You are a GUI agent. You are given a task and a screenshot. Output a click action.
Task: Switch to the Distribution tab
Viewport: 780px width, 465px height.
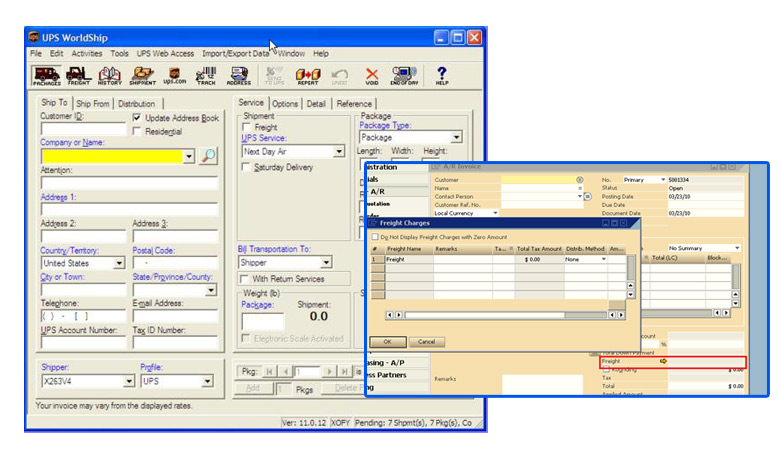click(137, 103)
